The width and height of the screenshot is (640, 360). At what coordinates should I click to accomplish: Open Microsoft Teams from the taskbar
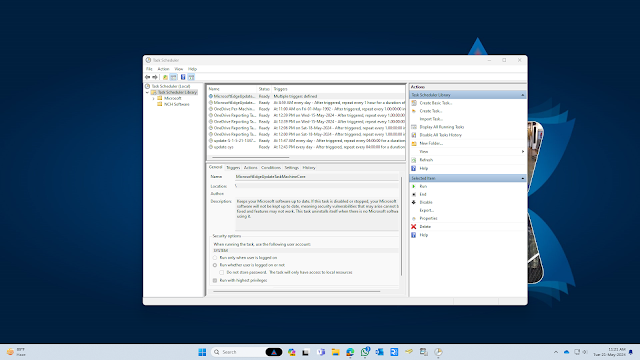[321, 352]
